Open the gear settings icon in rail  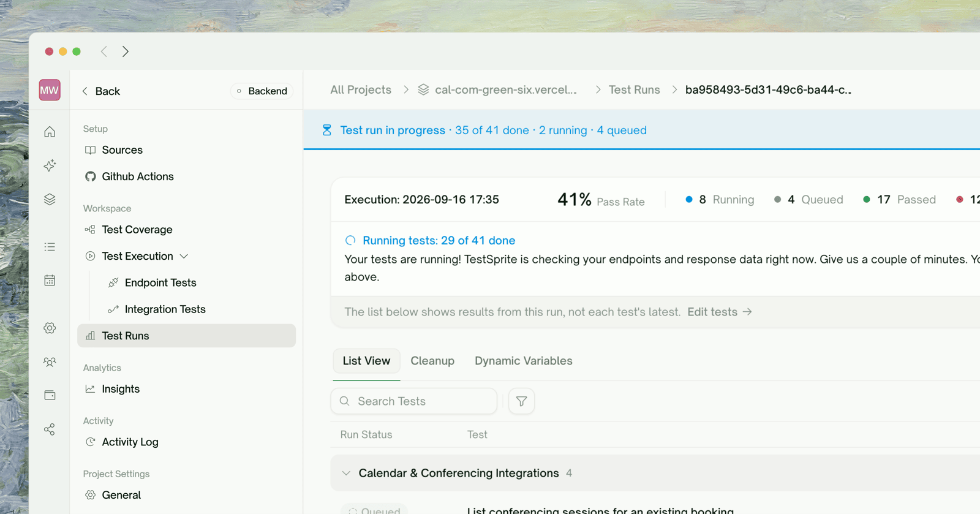(50, 328)
